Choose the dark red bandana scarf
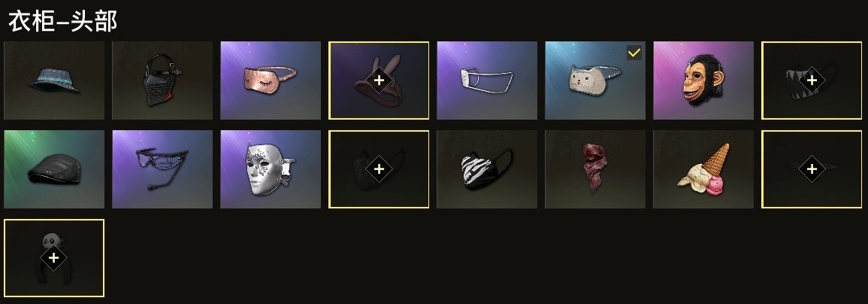The height and width of the screenshot is (304, 868). click(x=595, y=169)
